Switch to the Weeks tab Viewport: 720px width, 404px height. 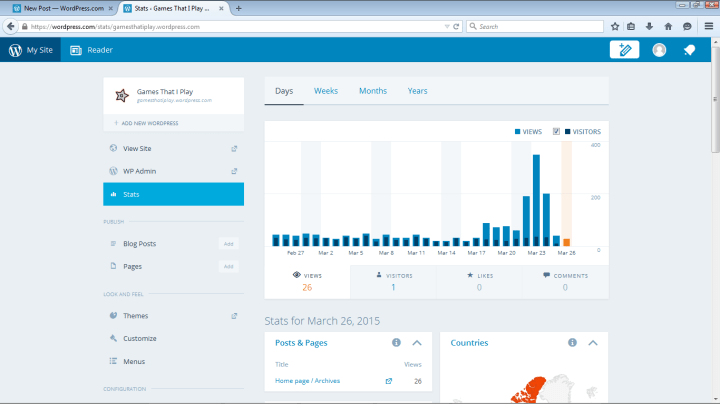[x=326, y=91]
